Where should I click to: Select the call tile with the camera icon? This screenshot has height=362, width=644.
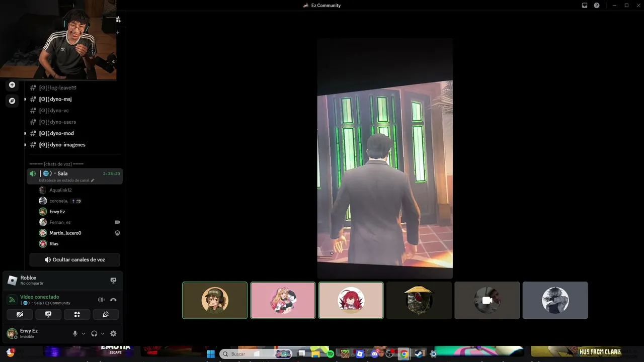pos(487,300)
